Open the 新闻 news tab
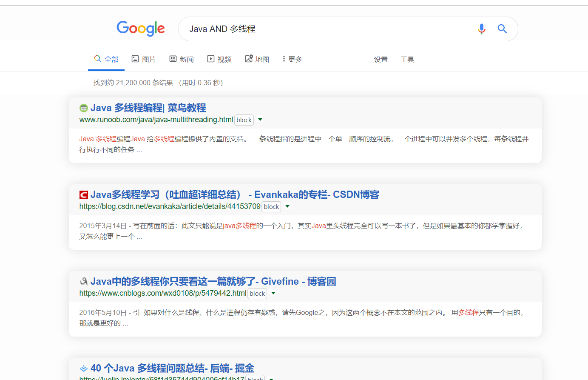 [x=182, y=59]
